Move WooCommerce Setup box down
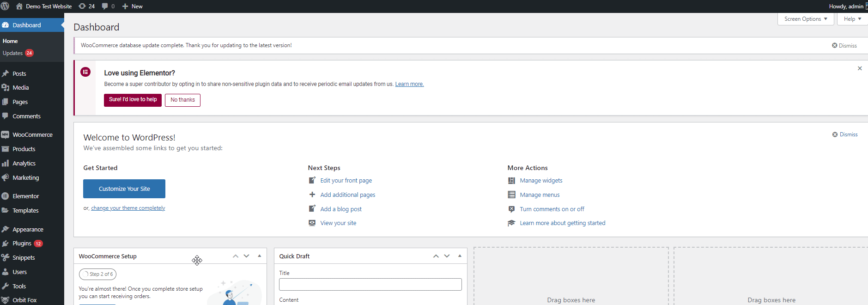 coord(247,256)
